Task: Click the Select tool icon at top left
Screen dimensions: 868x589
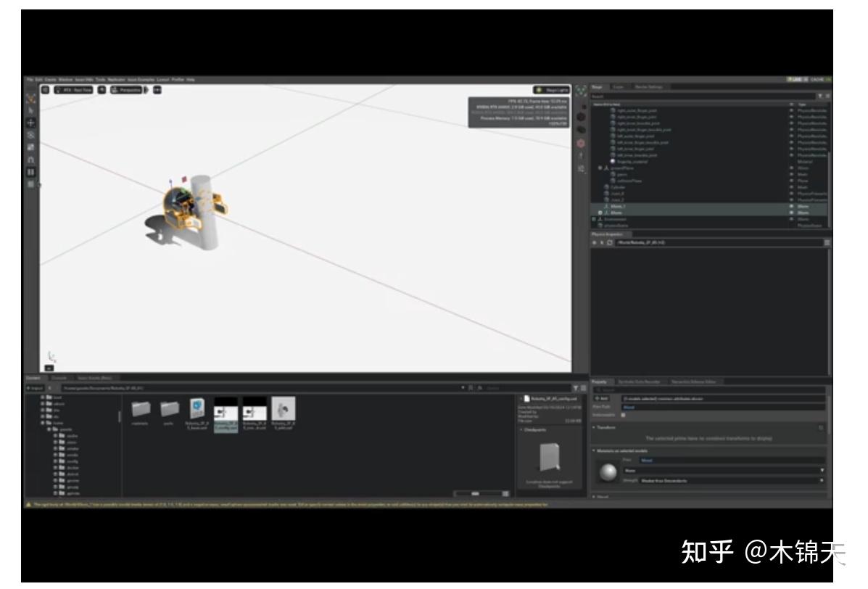Action: 30,110
